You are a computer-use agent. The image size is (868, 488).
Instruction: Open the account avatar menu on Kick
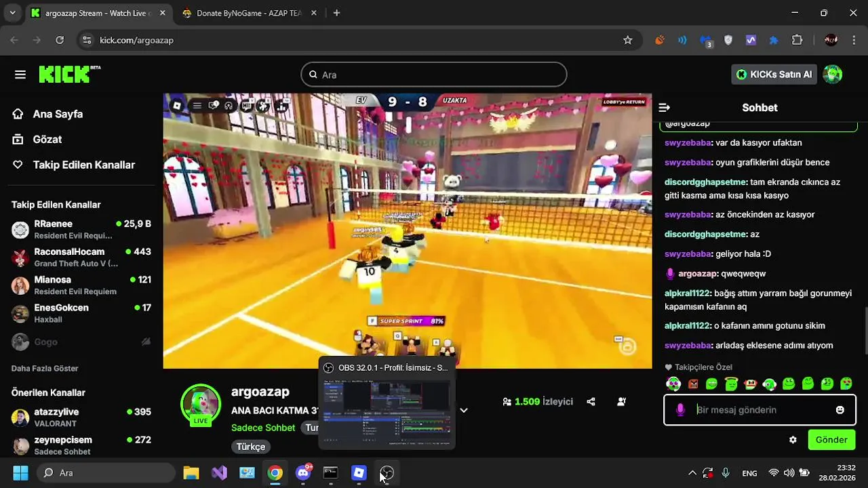(833, 75)
